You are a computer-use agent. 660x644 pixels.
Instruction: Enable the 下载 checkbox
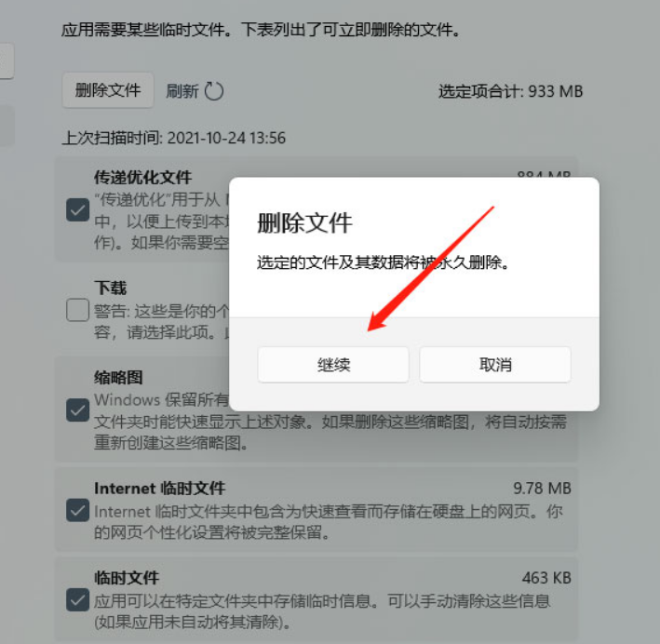pyautogui.click(x=77, y=310)
